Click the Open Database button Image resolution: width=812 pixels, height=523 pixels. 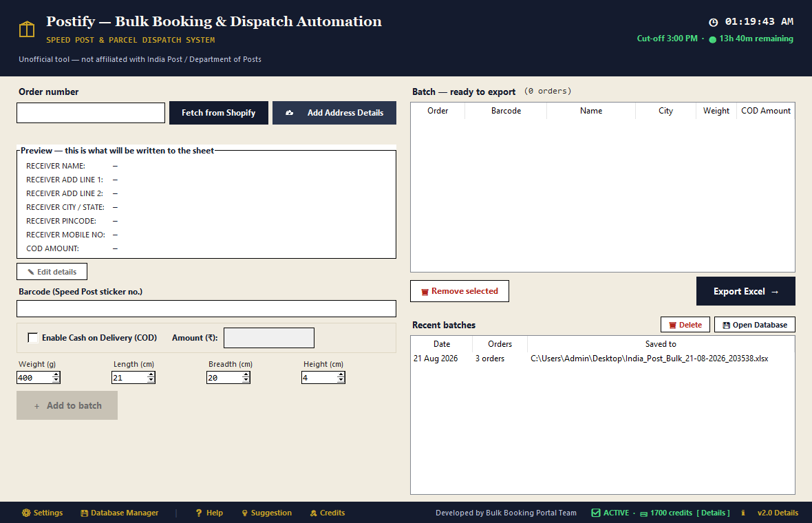click(754, 325)
